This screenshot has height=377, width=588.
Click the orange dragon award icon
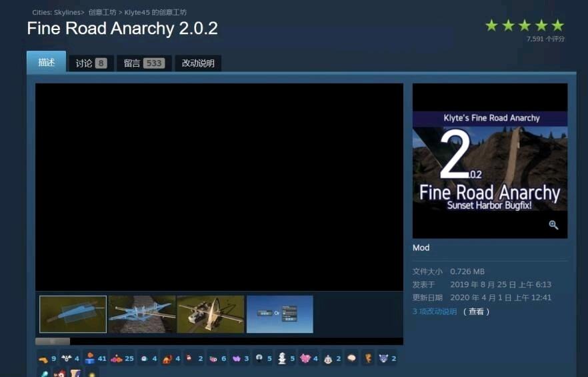click(171, 358)
